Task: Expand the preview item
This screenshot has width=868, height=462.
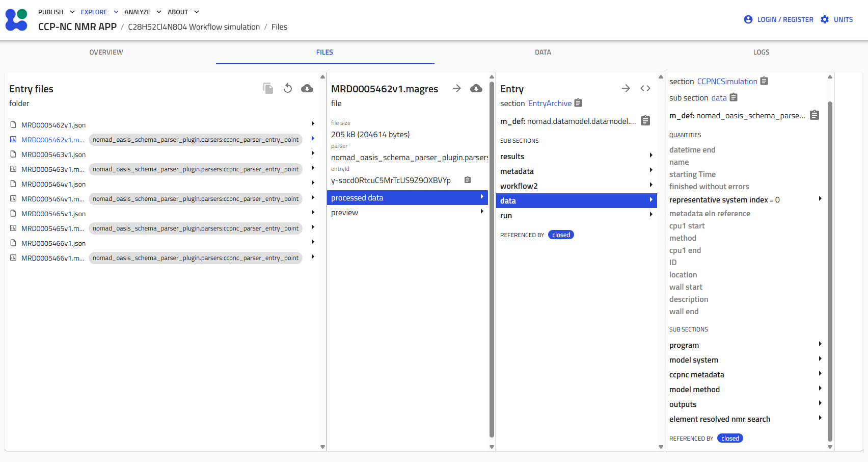Action: pos(408,213)
